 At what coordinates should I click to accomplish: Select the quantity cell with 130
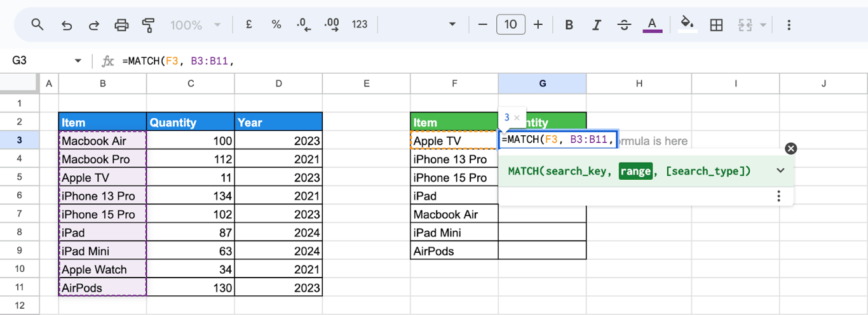[x=190, y=288]
